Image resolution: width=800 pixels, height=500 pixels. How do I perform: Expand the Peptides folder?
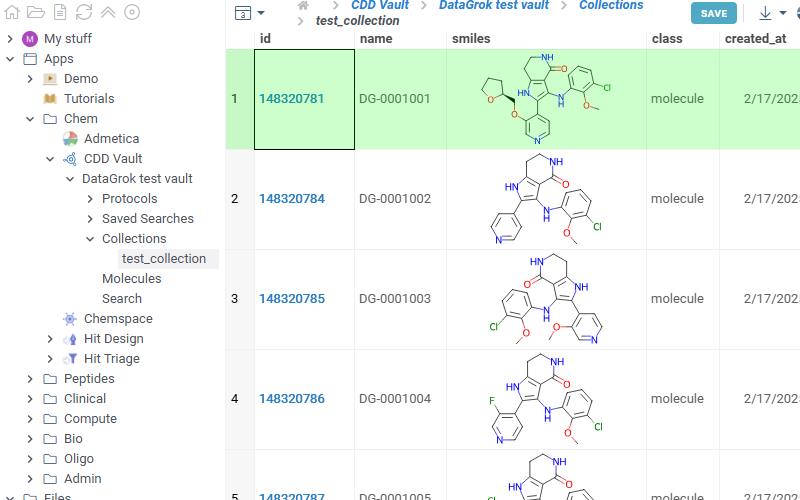pyautogui.click(x=30, y=379)
